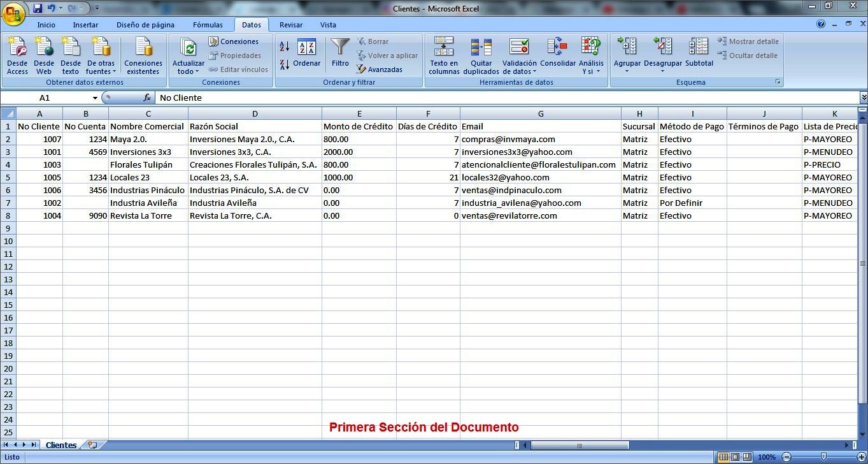This screenshot has width=868, height=464.
Task: Click the horizontal scrollbar thumb
Action: tap(580, 445)
